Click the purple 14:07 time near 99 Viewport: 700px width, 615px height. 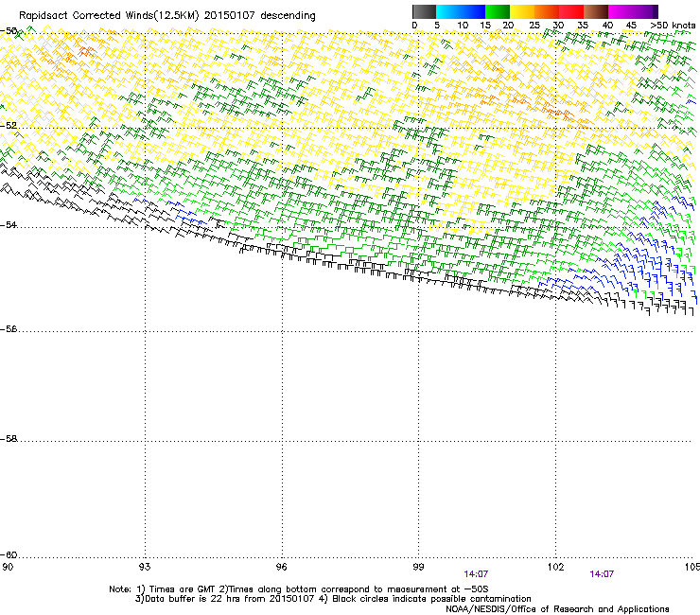click(476, 574)
